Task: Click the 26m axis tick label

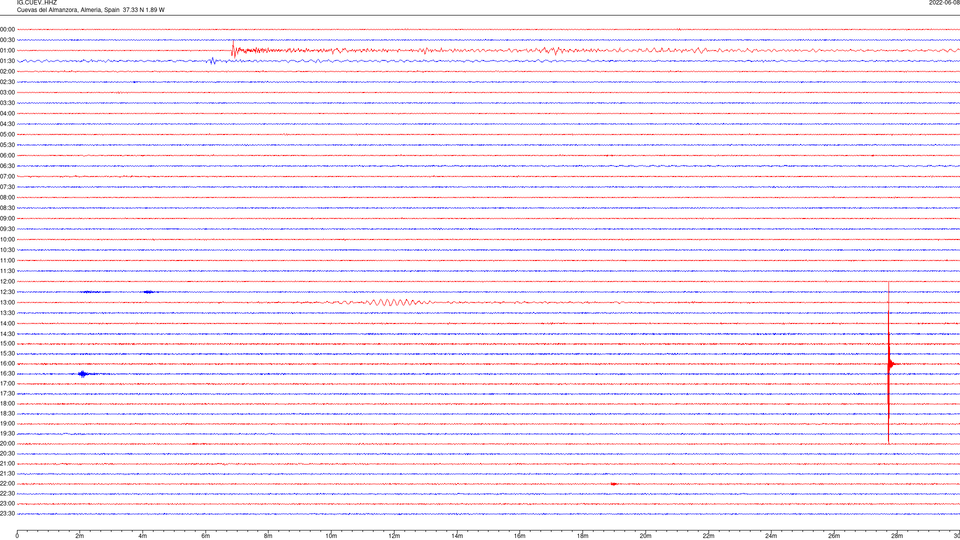Action: coord(834,536)
